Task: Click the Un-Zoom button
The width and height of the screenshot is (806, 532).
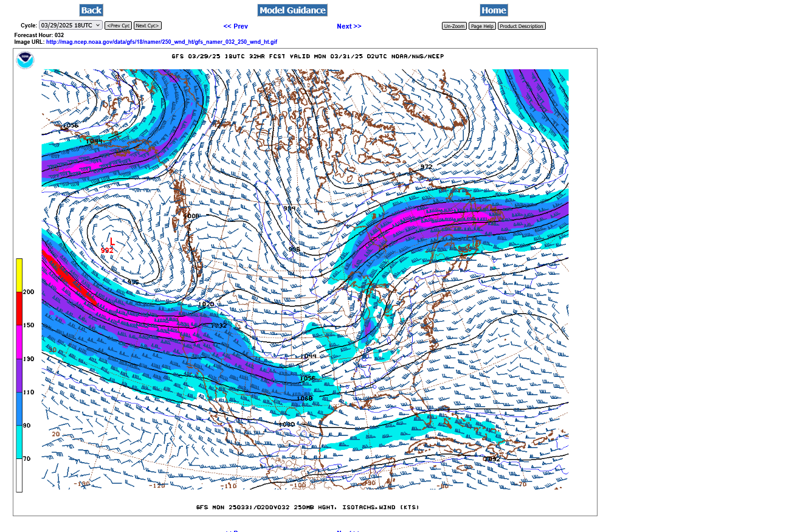Action: (454, 26)
